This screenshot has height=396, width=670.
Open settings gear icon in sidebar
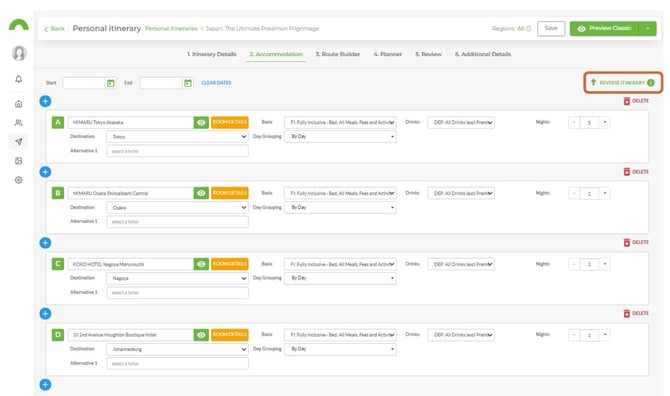point(18,180)
